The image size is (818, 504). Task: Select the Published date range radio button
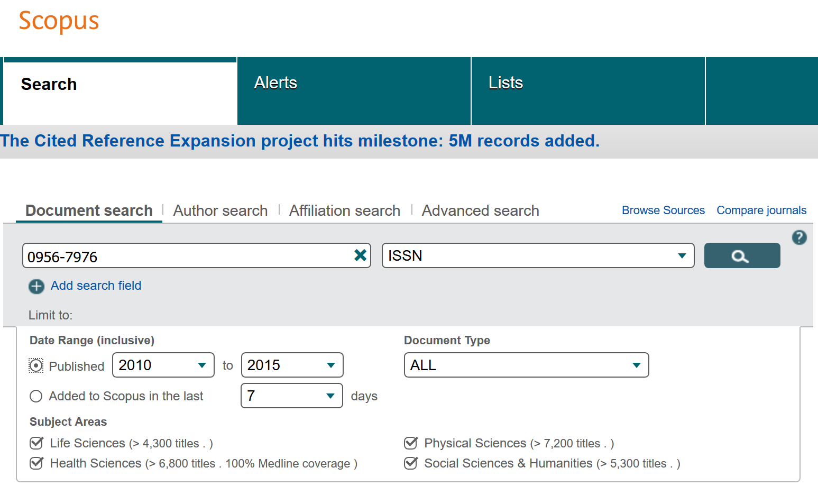(35, 365)
